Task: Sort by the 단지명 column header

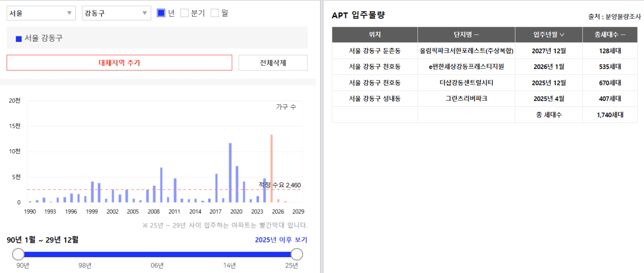Action: [467, 35]
